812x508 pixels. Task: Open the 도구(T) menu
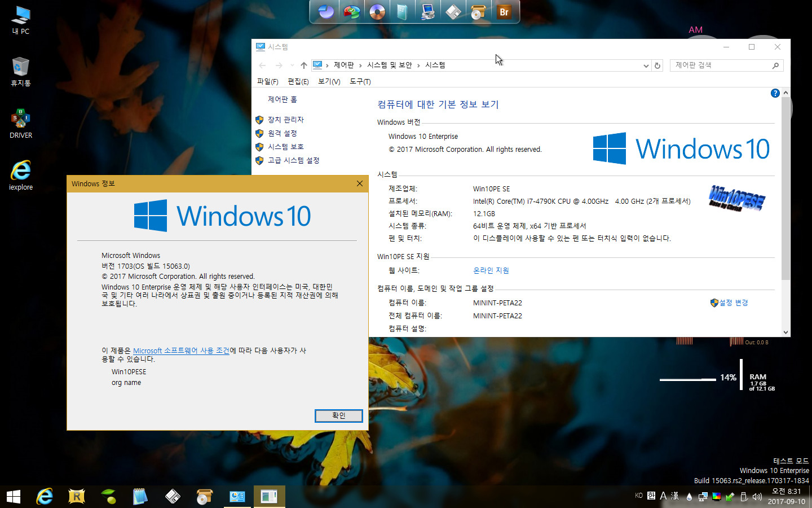360,82
